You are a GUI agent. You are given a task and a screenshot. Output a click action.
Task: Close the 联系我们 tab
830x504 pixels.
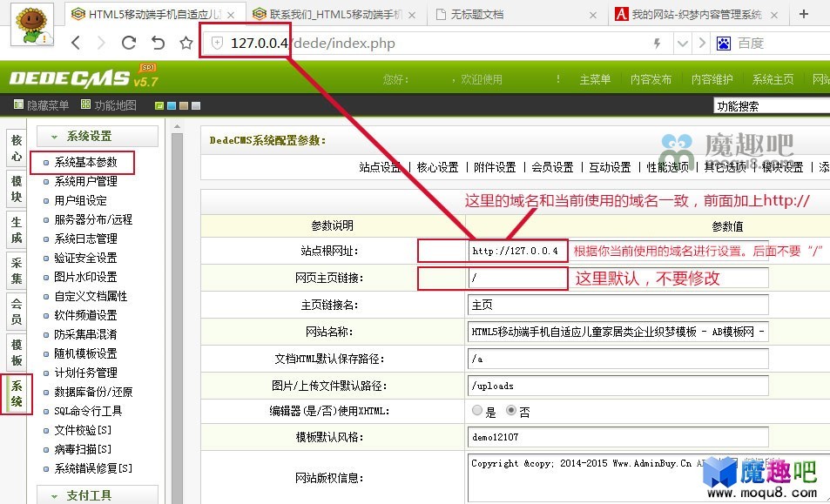click(412, 16)
